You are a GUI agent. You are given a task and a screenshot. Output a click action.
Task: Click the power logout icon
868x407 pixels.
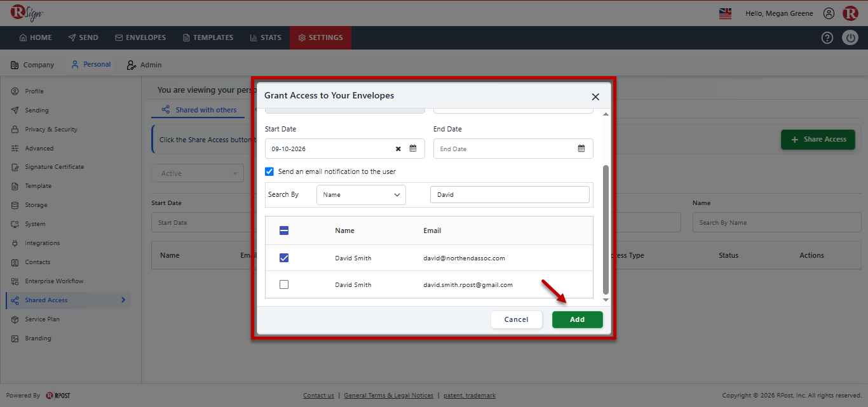click(x=850, y=37)
